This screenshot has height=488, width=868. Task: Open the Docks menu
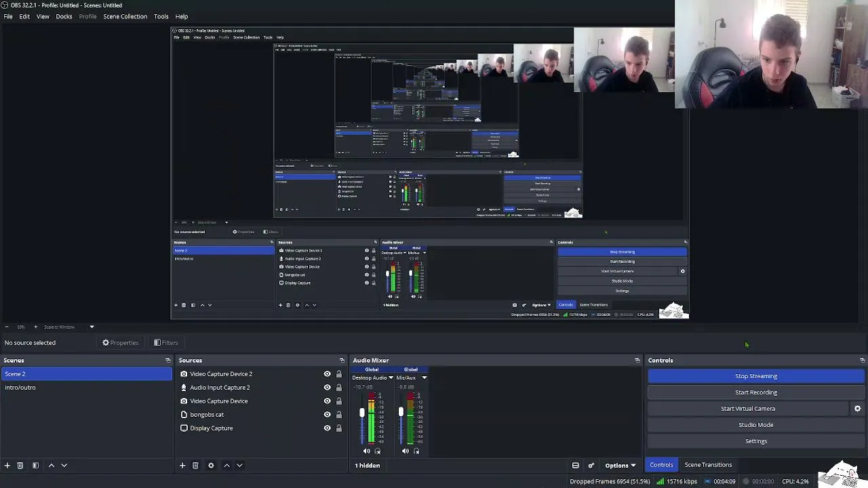point(64,16)
